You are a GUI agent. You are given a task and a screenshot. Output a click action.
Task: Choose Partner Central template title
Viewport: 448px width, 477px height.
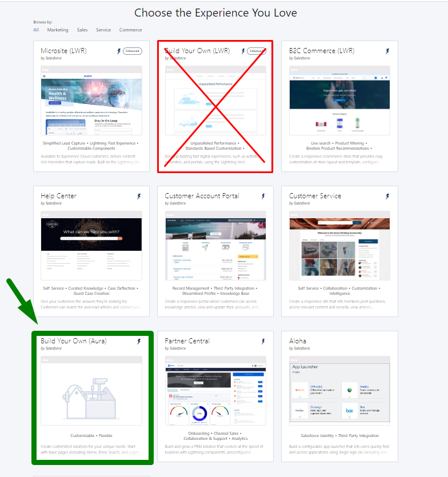tap(187, 341)
